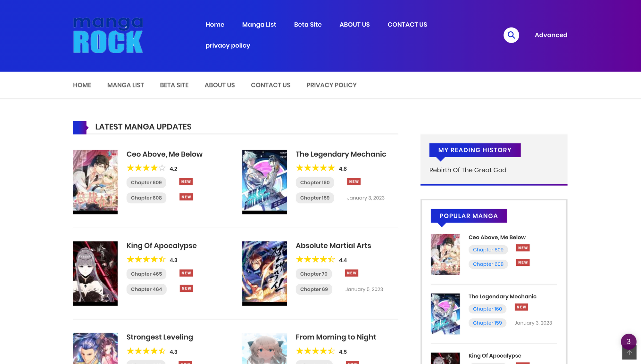Open ABOUT US in the top header menu
This screenshot has width=641, height=364.
[354, 25]
